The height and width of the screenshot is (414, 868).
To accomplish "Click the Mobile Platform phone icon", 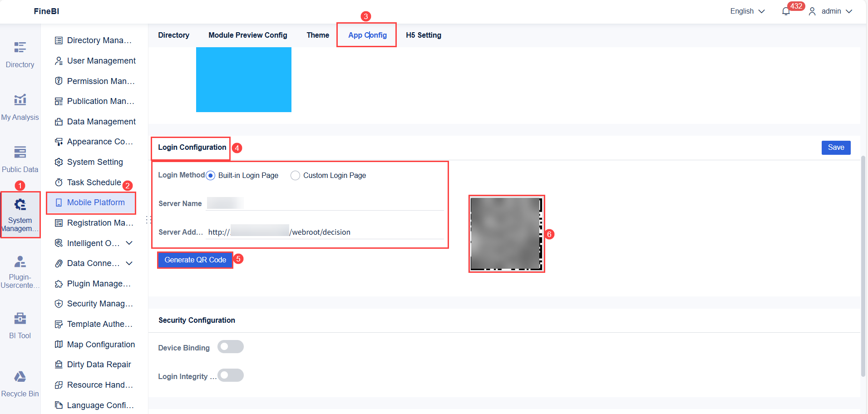I will point(59,202).
